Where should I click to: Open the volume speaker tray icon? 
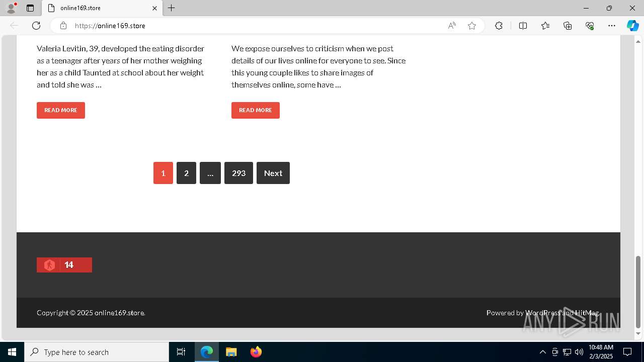(x=579, y=352)
